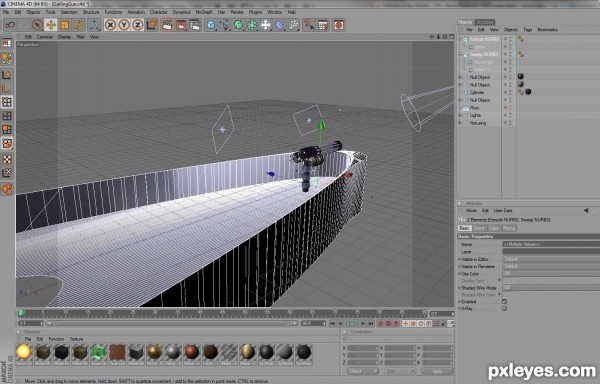
Task: Open the MoGraph menu
Action: [x=204, y=12]
